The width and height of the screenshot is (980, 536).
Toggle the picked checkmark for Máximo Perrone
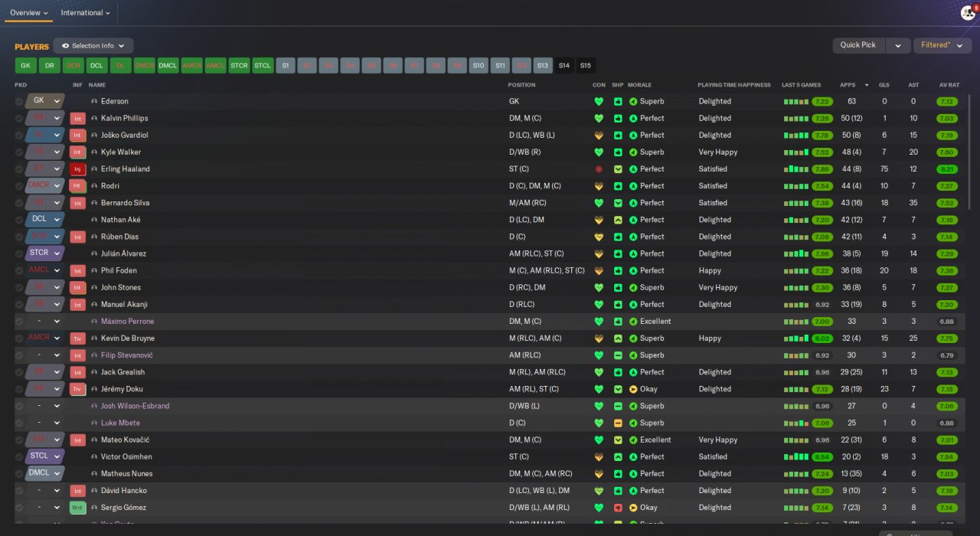(19, 322)
